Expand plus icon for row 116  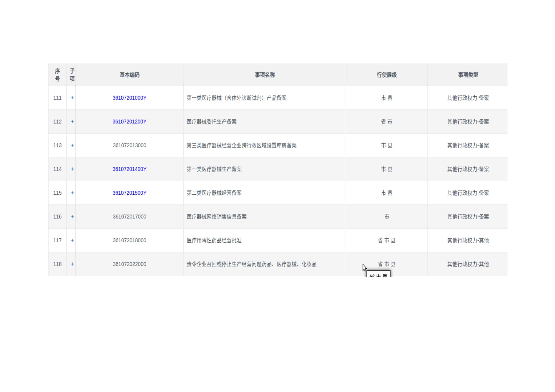(x=72, y=217)
